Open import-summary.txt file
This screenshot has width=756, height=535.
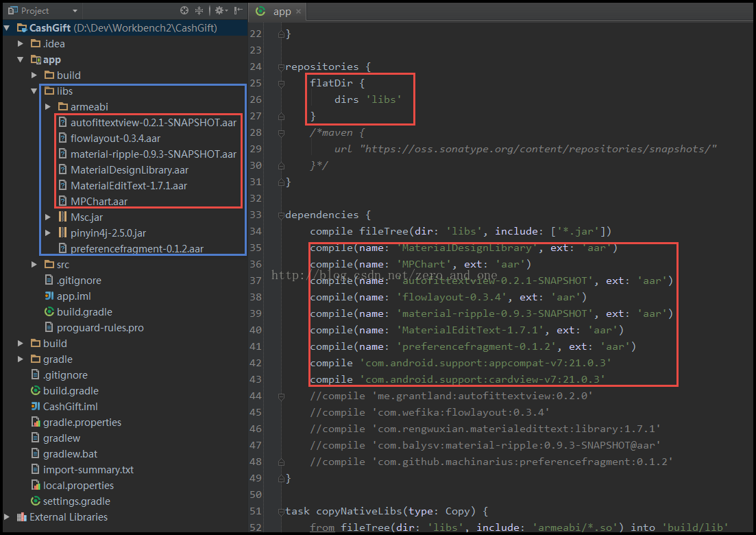point(88,469)
